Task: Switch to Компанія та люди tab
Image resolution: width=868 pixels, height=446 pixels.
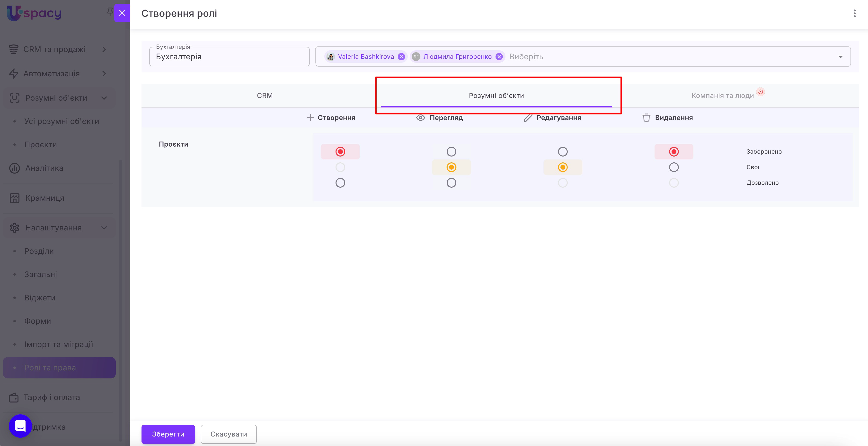Action: point(722,96)
